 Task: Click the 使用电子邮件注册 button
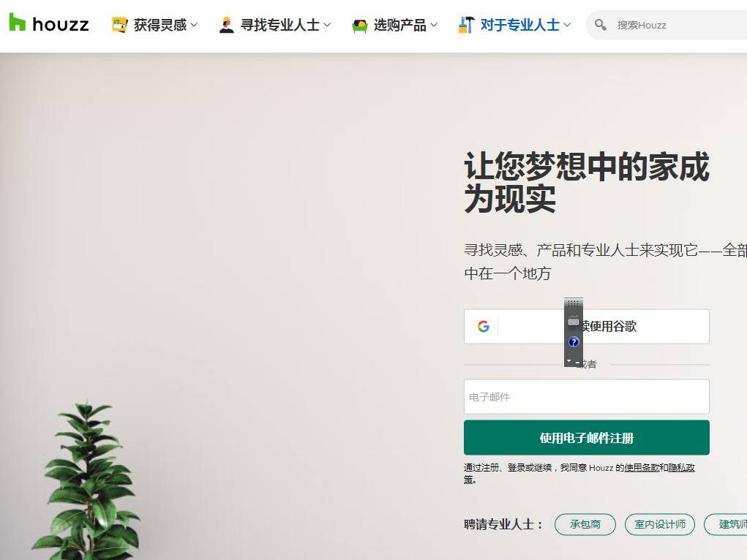(587, 438)
